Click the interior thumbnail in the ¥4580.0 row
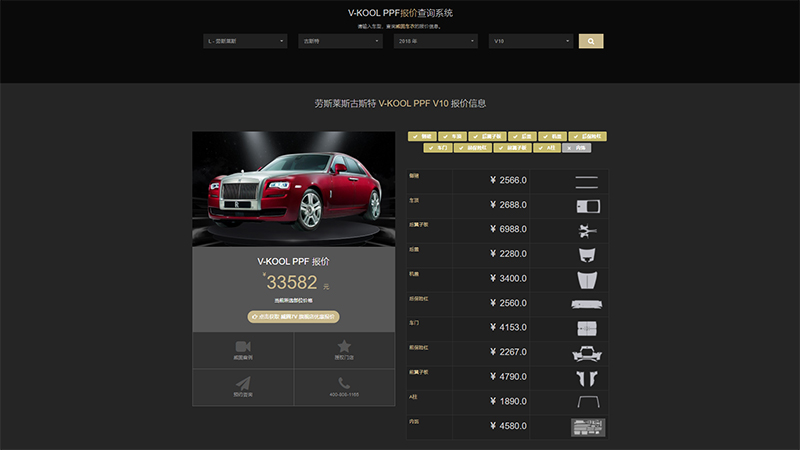This screenshot has width=800, height=450. click(x=586, y=426)
